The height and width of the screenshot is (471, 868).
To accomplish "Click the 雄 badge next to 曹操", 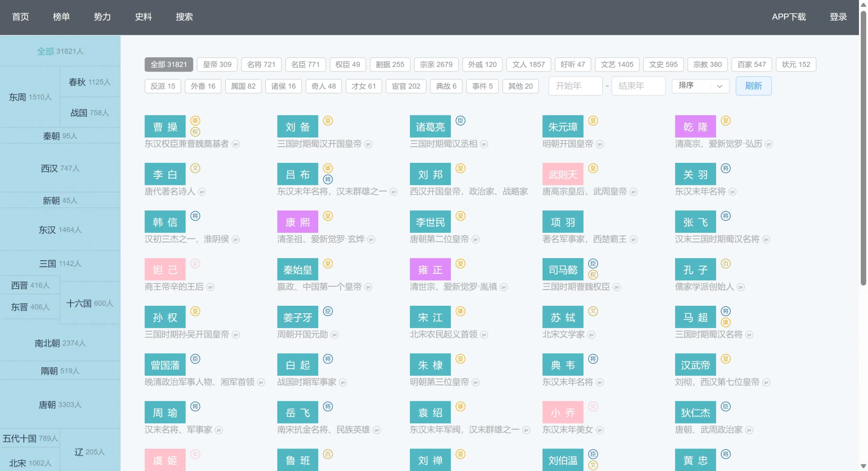I will pyautogui.click(x=195, y=120).
